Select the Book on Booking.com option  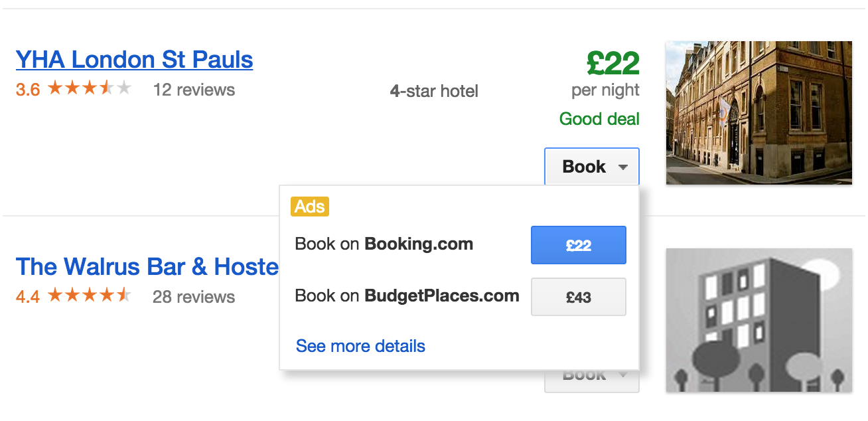tap(578, 245)
